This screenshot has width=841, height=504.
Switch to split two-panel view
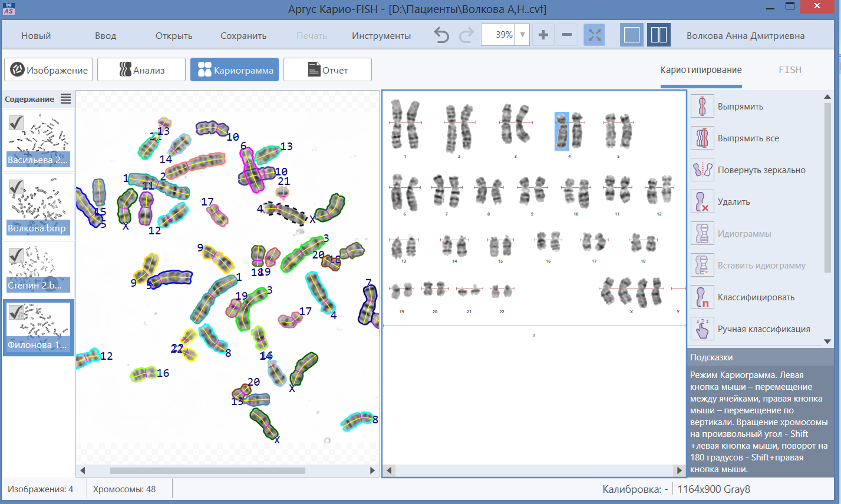[659, 35]
